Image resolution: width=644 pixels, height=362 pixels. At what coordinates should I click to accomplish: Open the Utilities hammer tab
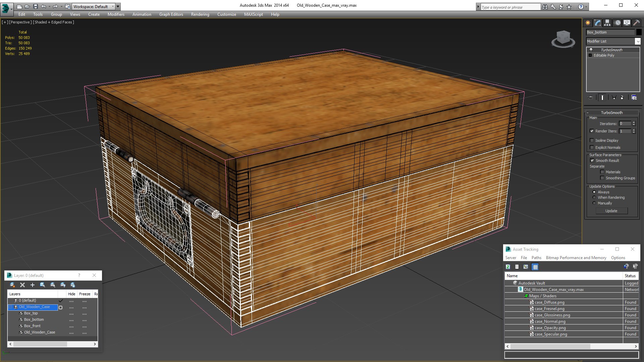(636, 23)
